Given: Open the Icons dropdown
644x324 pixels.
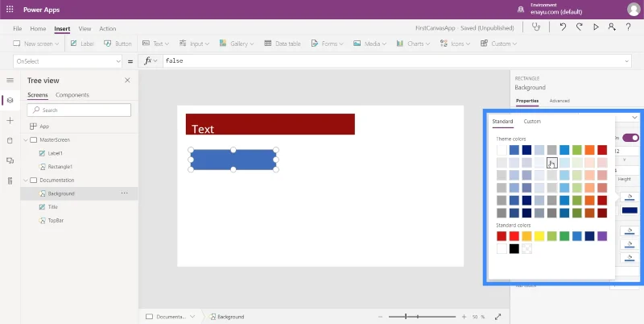Looking at the screenshot, I should click(455, 44).
